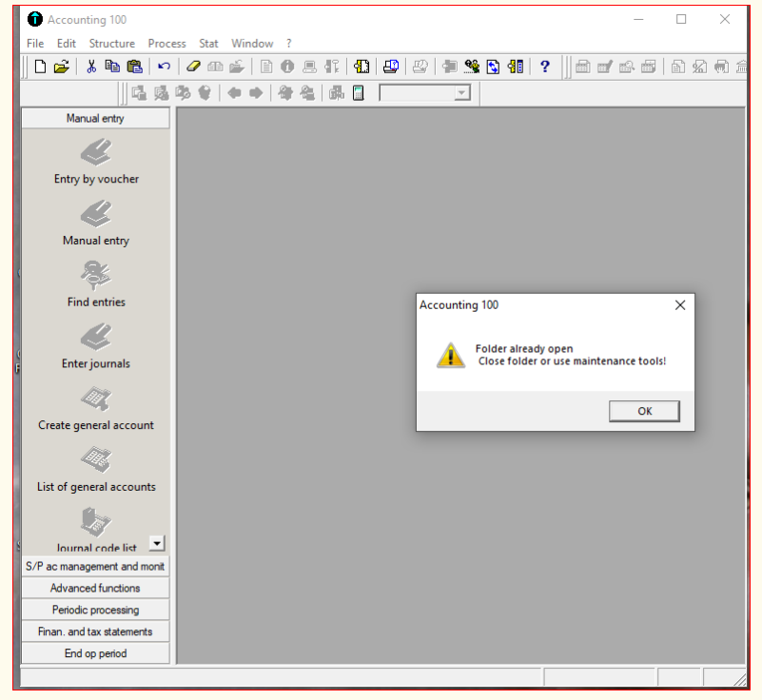Open the Manual entry sidebar icon
This screenshot has width=762, height=700.
(x=96, y=223)
